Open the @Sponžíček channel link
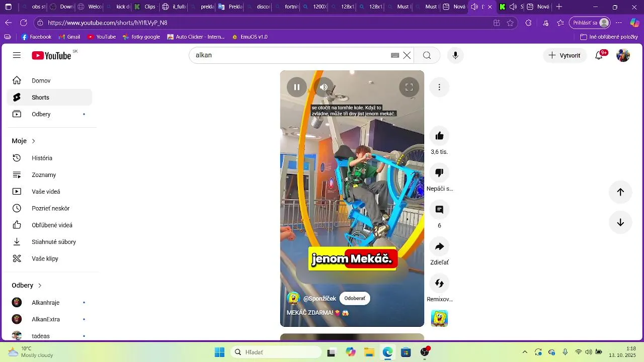Image resolution: width=644 pixels, height=362 pixels. (319, 299)
